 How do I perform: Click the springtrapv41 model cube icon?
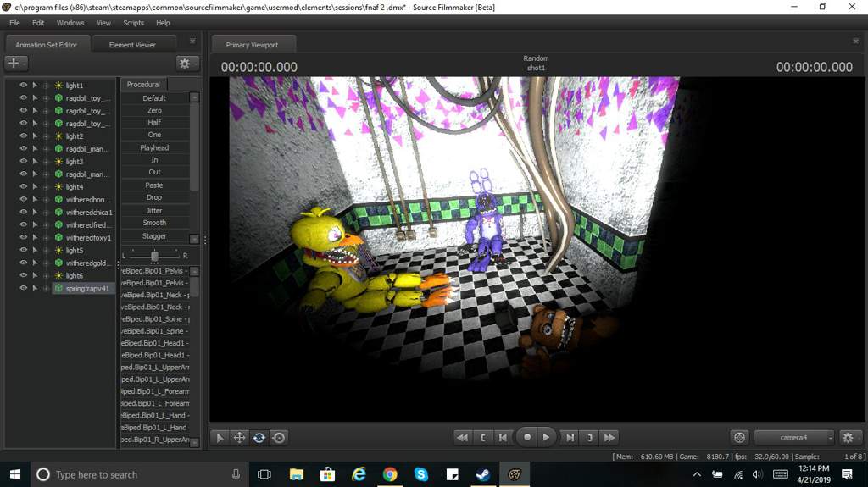[x=58, y=288]
